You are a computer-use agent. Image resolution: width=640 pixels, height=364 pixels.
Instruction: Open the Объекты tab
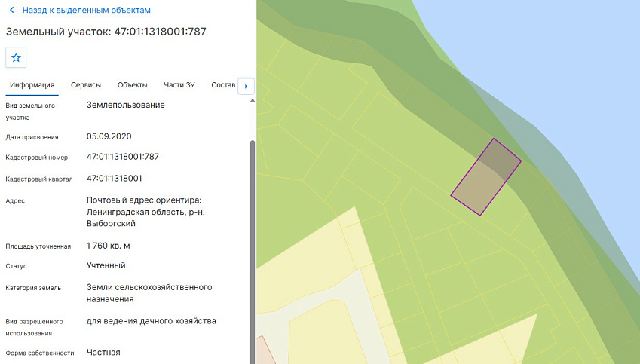pos(132,85)
